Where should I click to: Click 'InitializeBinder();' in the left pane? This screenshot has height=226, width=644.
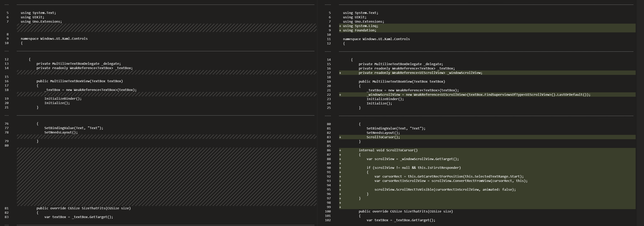click(x=63, y=99)
